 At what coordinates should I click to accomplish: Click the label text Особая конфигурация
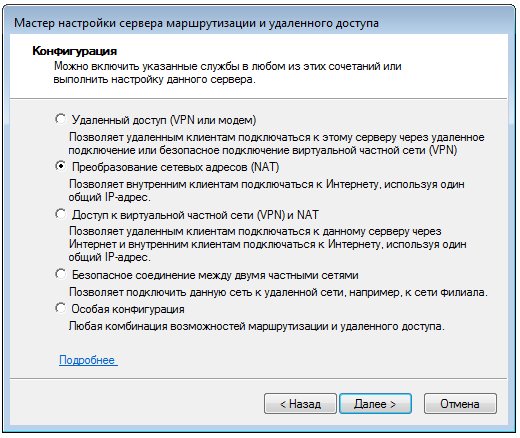pyautogui.click(x=128, y=309)
